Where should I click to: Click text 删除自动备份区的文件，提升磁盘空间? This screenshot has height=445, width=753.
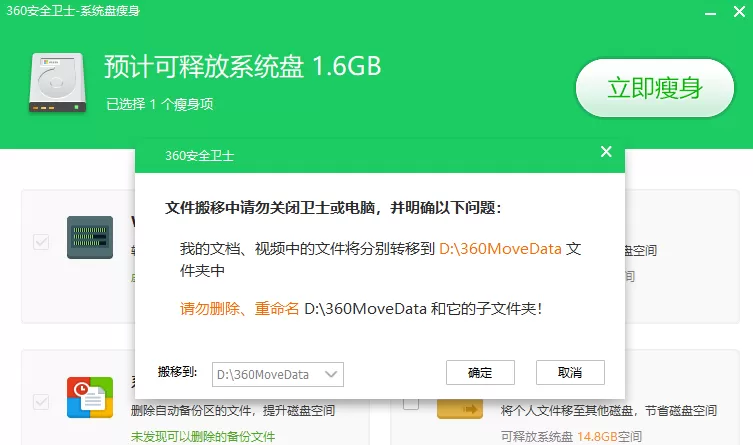233,410
